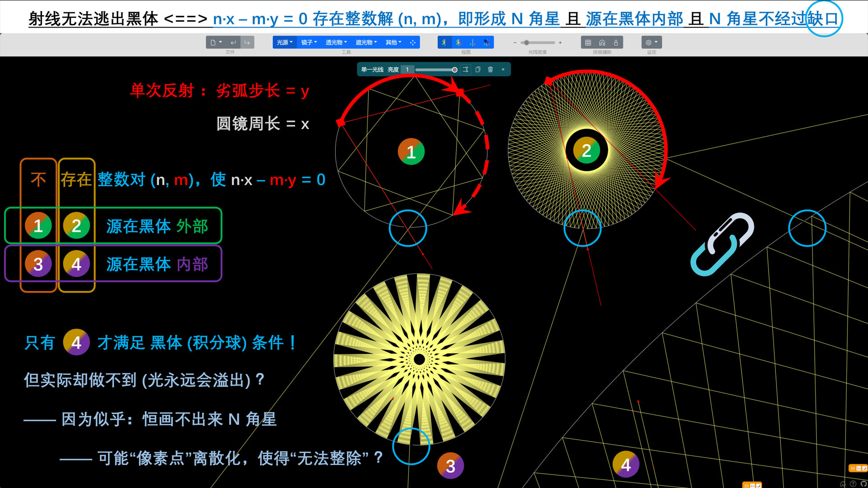Click the undo arrow in toolbar
868x488 pixels.
tap(233, 42)
